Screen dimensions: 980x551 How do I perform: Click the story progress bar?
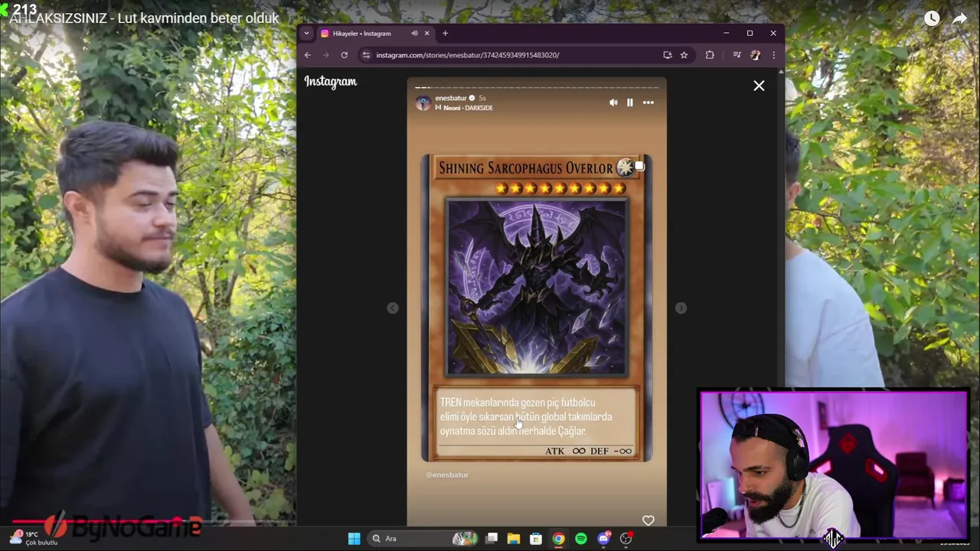pyautogui.click(x=537, y=87)
